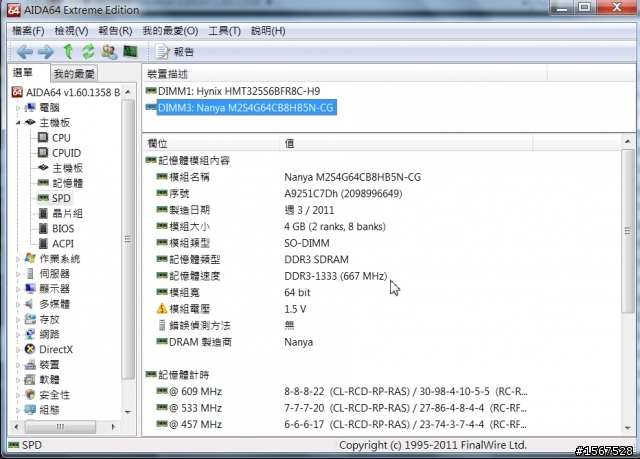Viewport: 640px width, 459px height.
Task: Click the 伺服器 server icon
Action: [30, 273]
